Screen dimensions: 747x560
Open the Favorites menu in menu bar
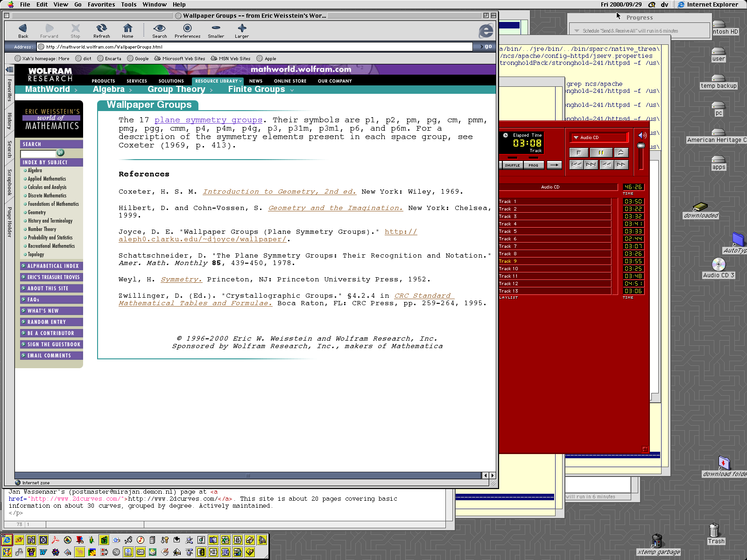[x=101, y=5]
